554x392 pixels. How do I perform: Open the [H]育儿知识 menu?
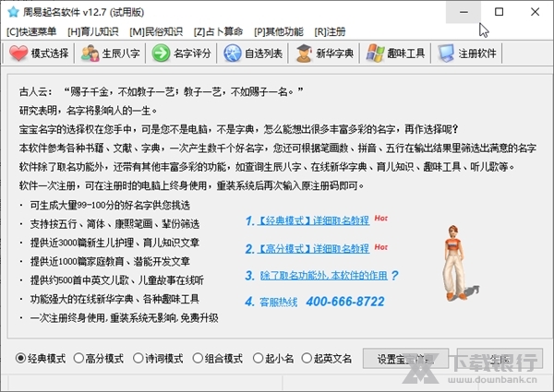(x=92, y=31)
